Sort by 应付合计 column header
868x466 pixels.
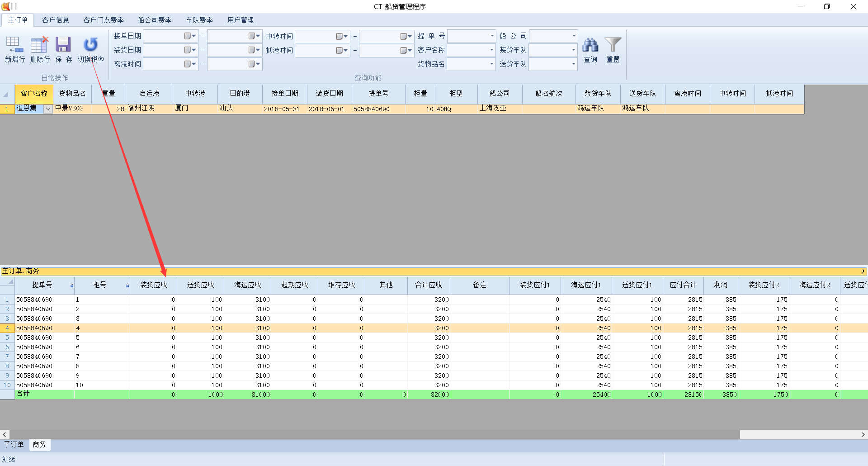pos(683,285)
